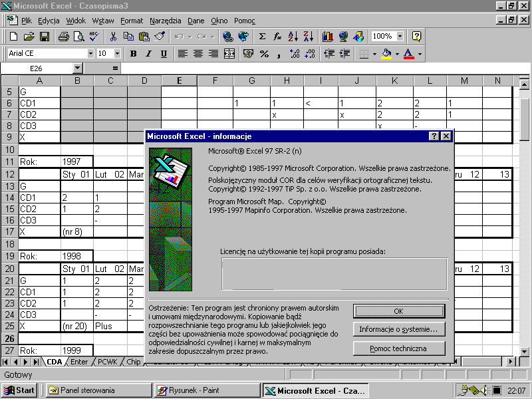Click the yellow Fill Color bucket
Image resolution: width=532 pixels, height=399 pixels.
tap(386, 54)
